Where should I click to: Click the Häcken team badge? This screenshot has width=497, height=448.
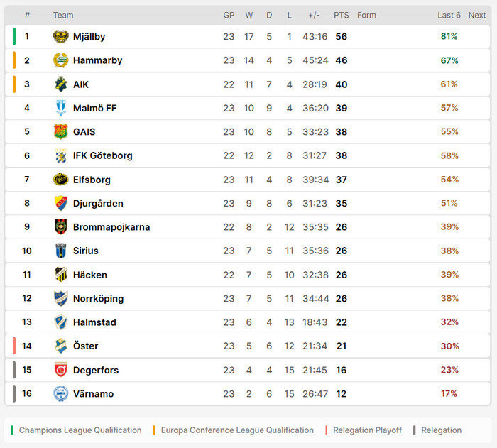click(x=60, y=275)
